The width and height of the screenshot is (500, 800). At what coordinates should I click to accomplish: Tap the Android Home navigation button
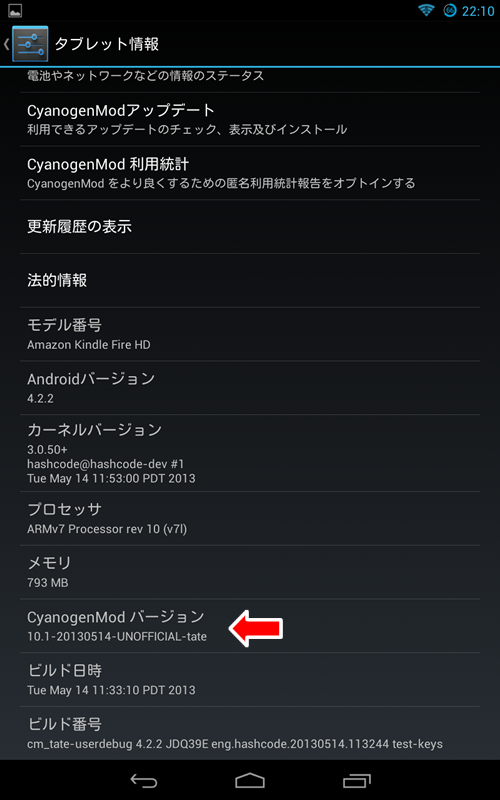(250, 780)
